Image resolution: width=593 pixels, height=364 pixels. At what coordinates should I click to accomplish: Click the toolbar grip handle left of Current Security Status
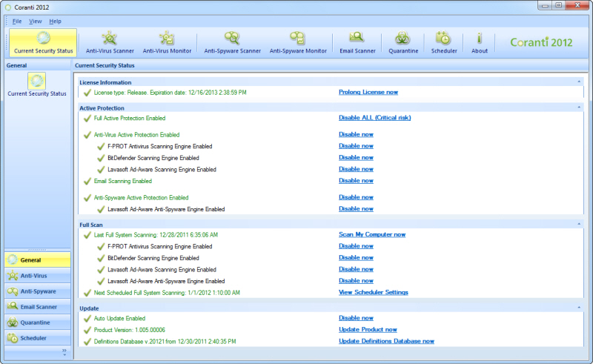7,42
